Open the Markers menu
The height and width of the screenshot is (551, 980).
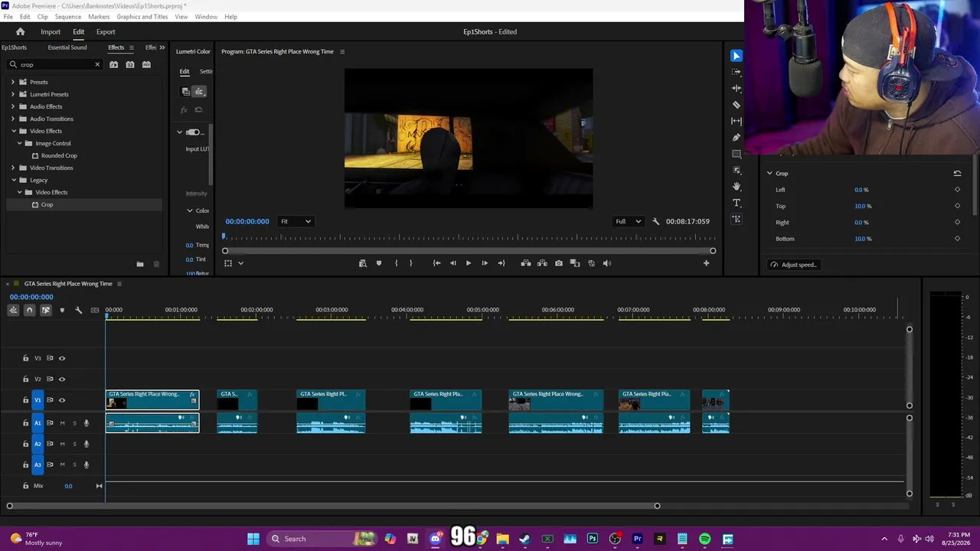99,17
